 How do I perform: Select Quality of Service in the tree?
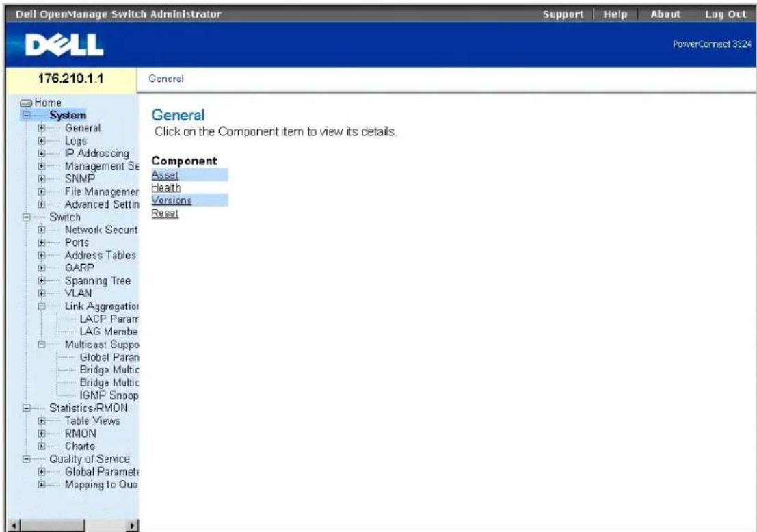(90, 459)
